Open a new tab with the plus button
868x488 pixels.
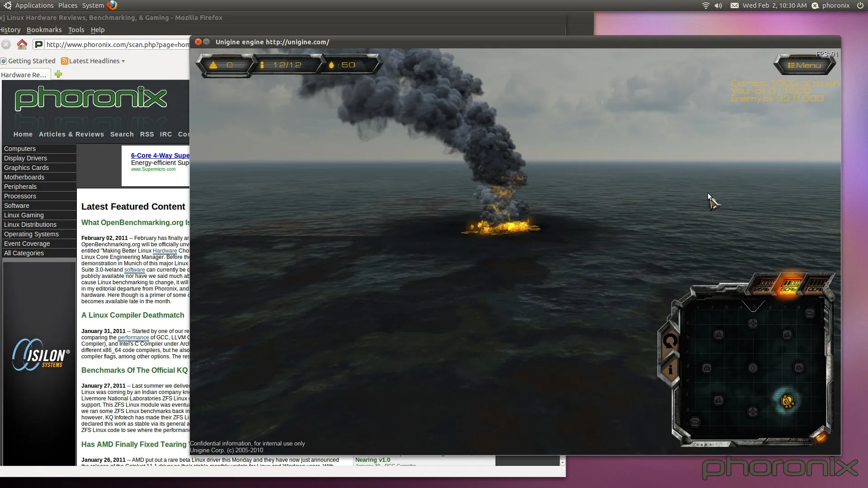[x=58, y=74]
